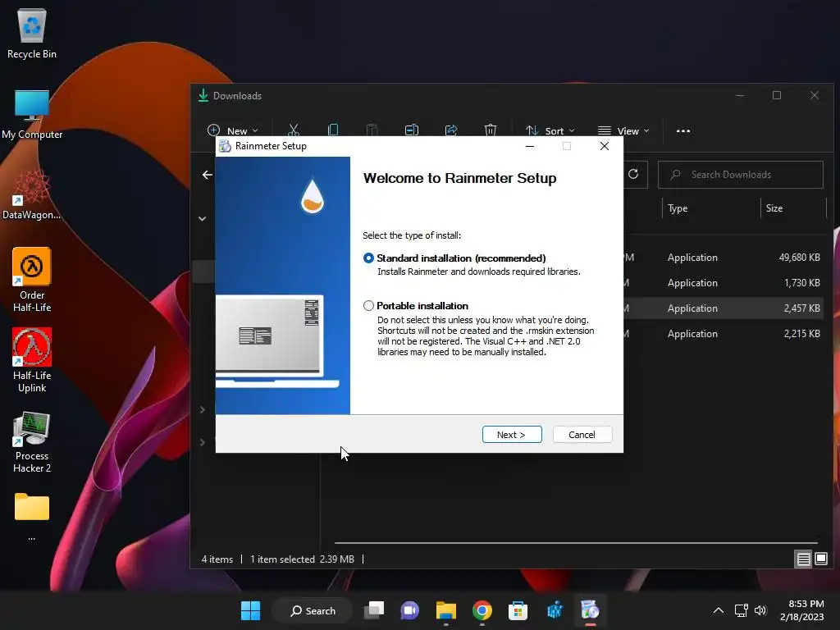Open the New dropdown in Downloads
Screen dimensions: 840x630
(x=232, y=130)
